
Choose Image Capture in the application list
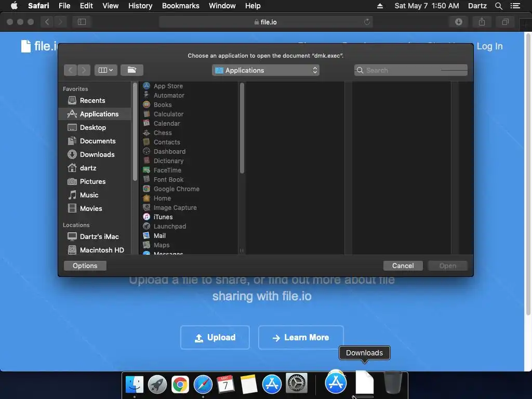(189, 207)
